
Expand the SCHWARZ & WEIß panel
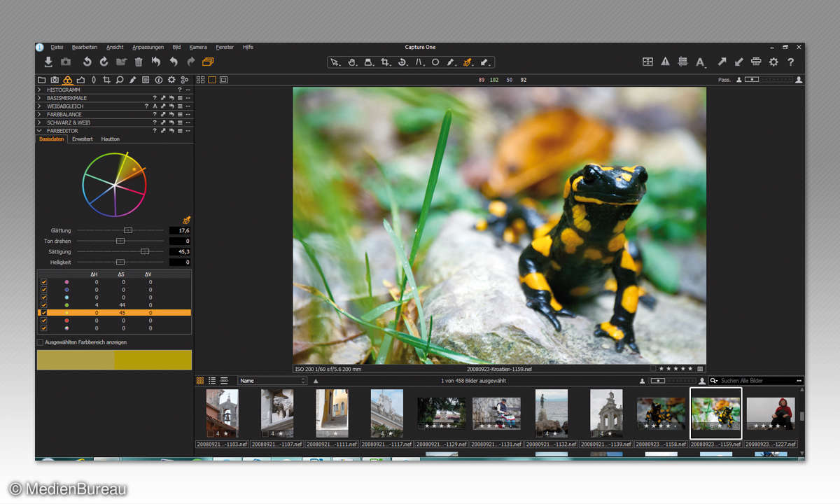coord(39,122)
